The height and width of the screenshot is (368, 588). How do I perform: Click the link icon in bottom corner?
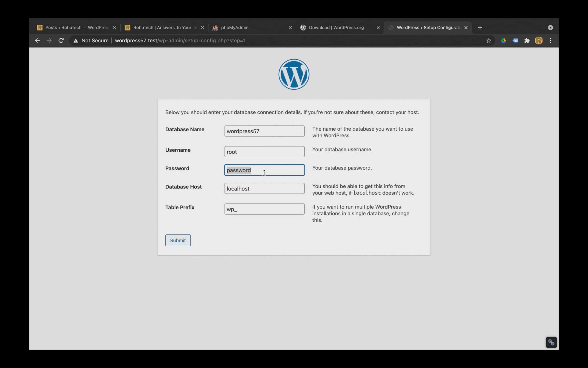[x=551, y=342]
